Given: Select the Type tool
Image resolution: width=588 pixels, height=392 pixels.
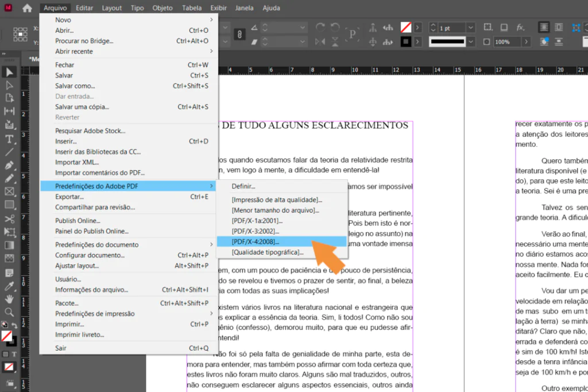Looking at the screenshot, I should [9, 139].
